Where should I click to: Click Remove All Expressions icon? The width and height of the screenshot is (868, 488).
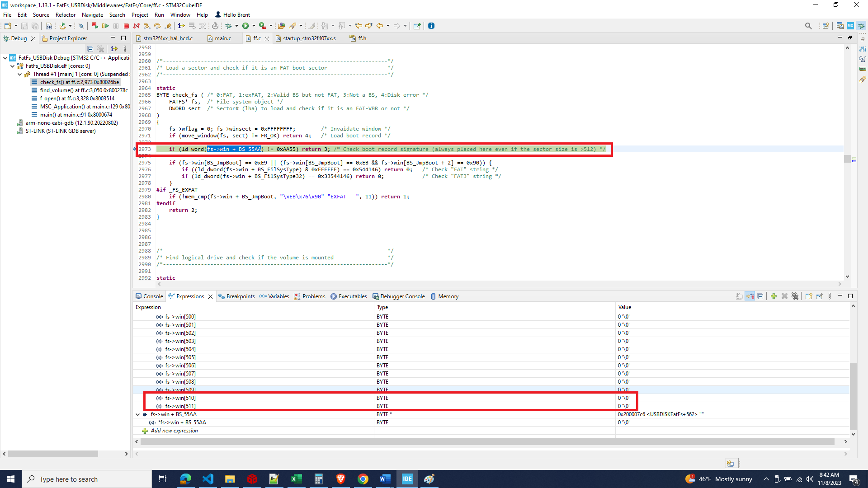(x=795, y=296)
